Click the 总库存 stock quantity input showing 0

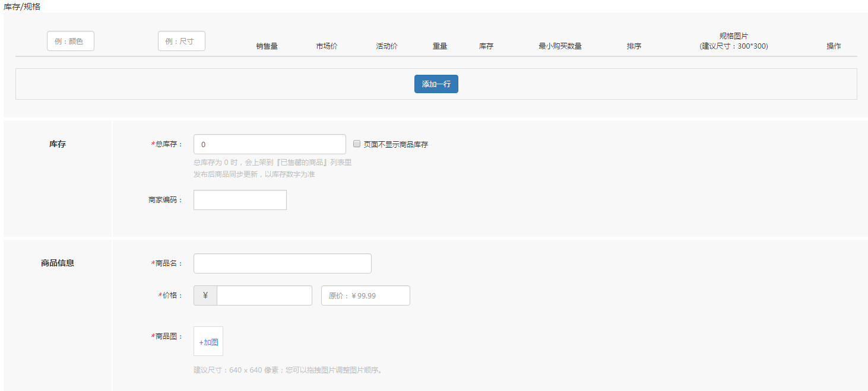coord(269,144)
